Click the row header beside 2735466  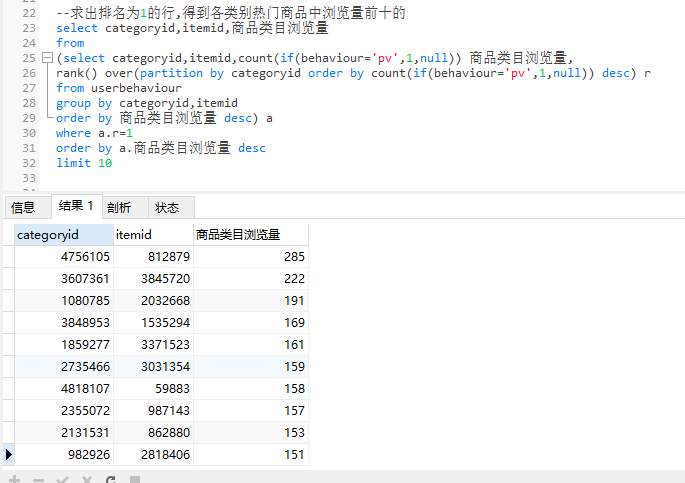8,367
